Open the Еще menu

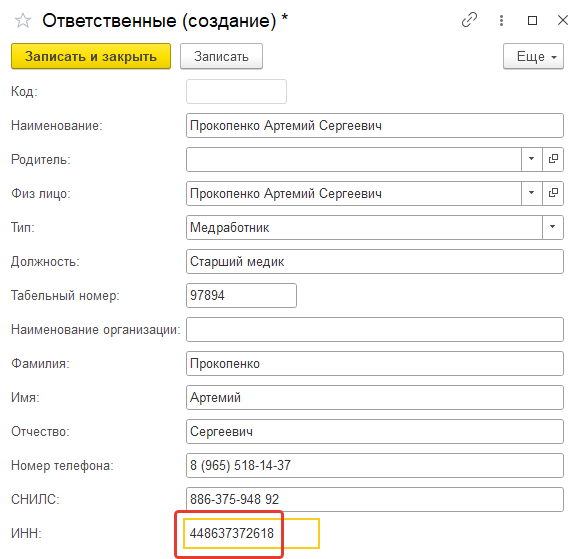click(534, 57)
